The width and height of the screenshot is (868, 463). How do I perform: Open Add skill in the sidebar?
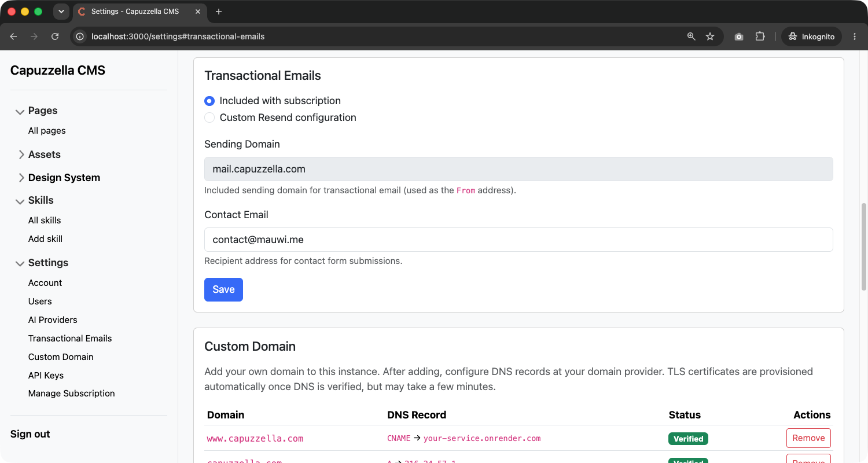pyautogui.click(x=45, y=239)
